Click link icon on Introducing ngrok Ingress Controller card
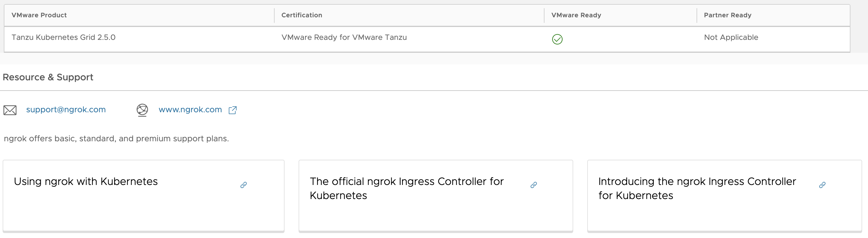Image resolution: width=868 pixels, height=238 pixels. [x=822, y=185]
